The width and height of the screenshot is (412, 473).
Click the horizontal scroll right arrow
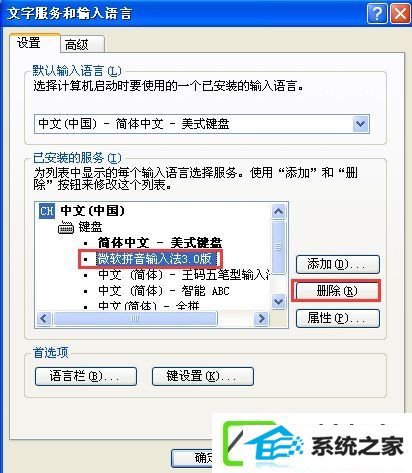pos(262,319)
